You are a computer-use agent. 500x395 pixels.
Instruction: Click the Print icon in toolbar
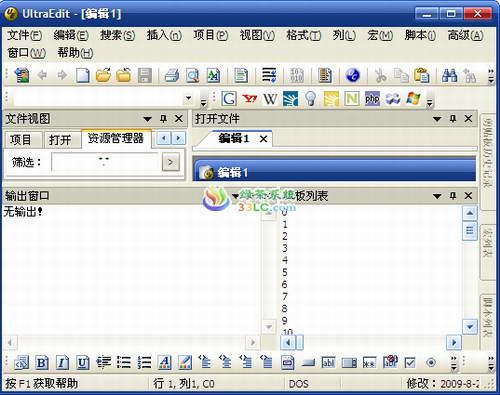coord(172,76)
